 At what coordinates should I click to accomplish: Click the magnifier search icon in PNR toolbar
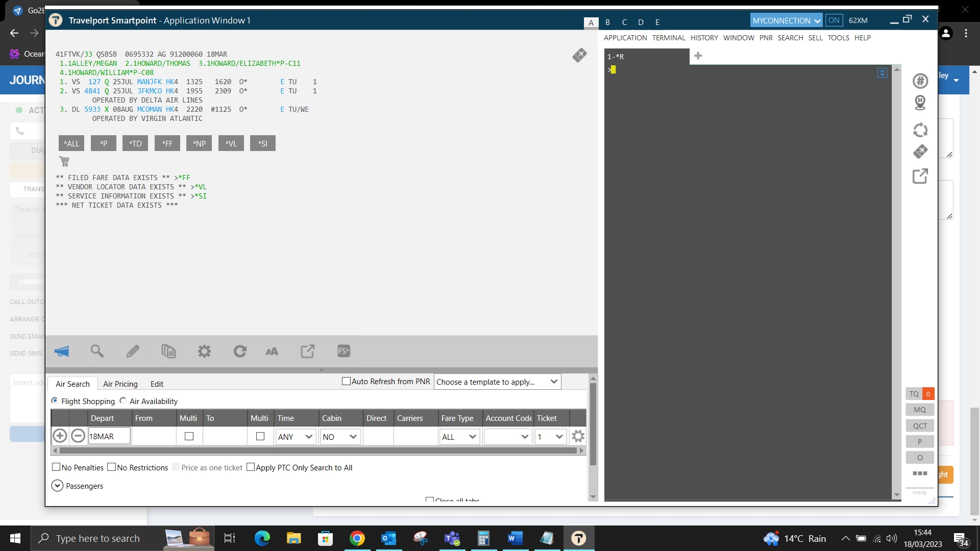point(97,351)
